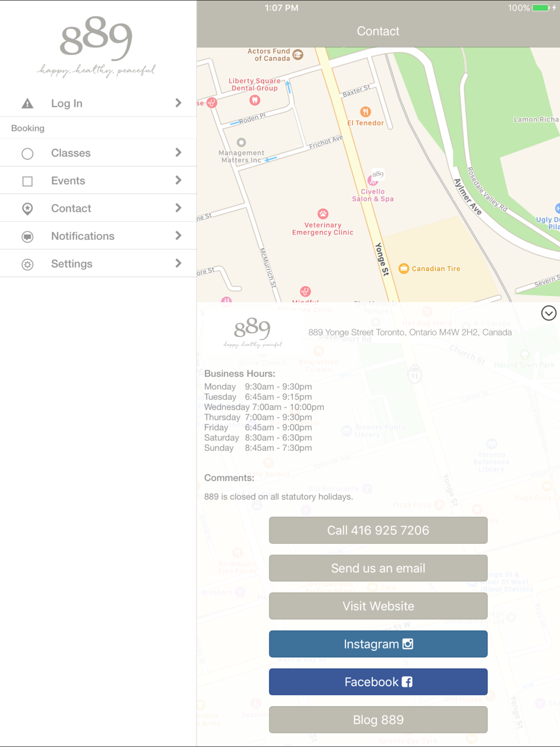This screenshot has width=560, height=747.
Task: Open the Settings menu item
Action: click(98, 263)
